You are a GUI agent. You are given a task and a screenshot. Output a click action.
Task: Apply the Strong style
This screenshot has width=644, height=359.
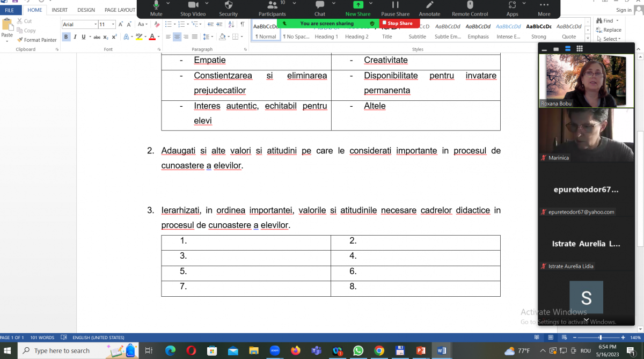tap(539, 31)
